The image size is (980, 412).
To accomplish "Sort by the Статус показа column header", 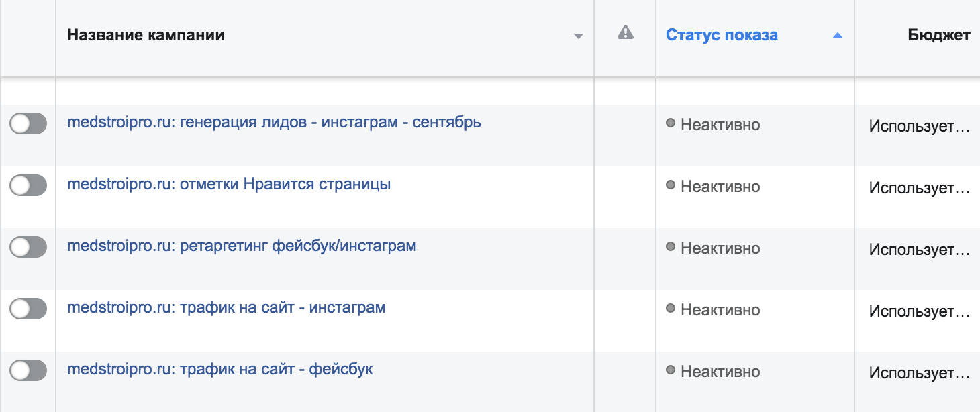I will click(x=722, y=35).
